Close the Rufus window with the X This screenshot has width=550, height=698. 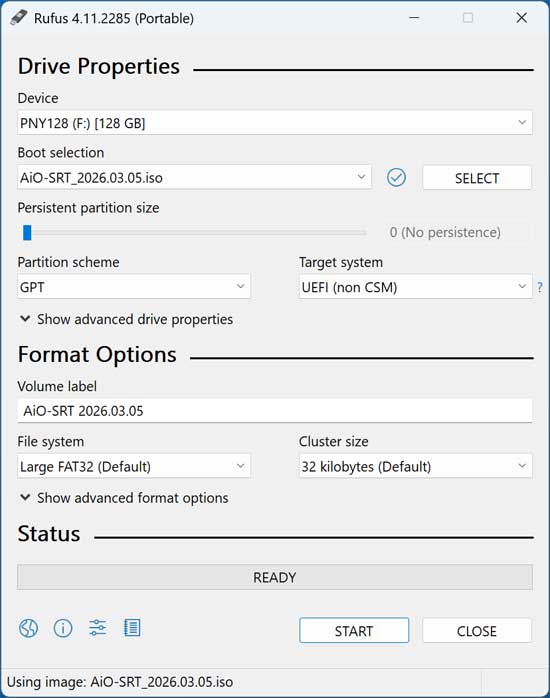pos(522,18)
